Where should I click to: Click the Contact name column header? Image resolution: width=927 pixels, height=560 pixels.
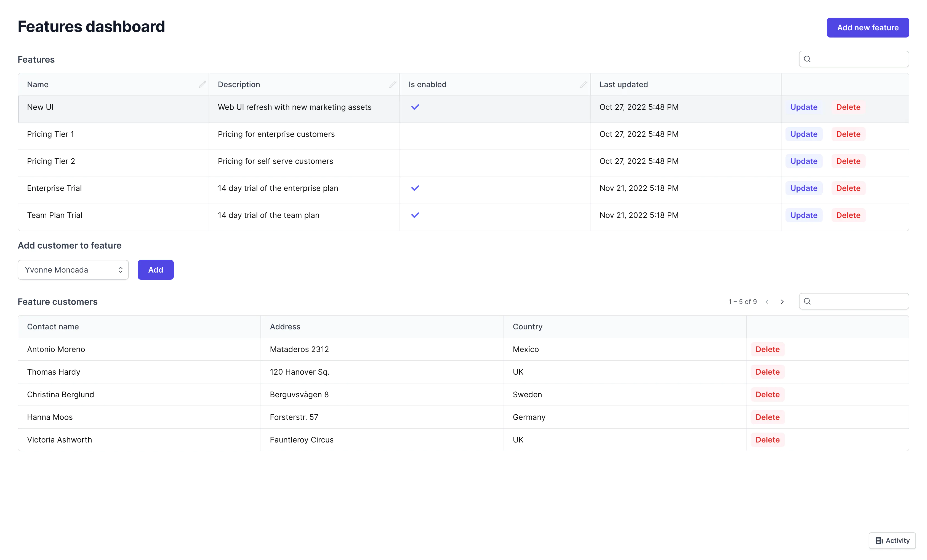point(139,326)
